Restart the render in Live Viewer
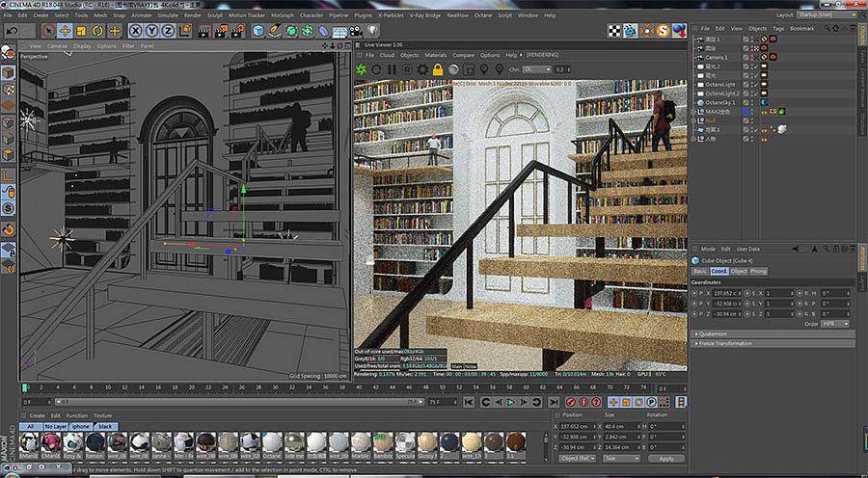Viewport: 868px width, 478px height. point(376,69)
